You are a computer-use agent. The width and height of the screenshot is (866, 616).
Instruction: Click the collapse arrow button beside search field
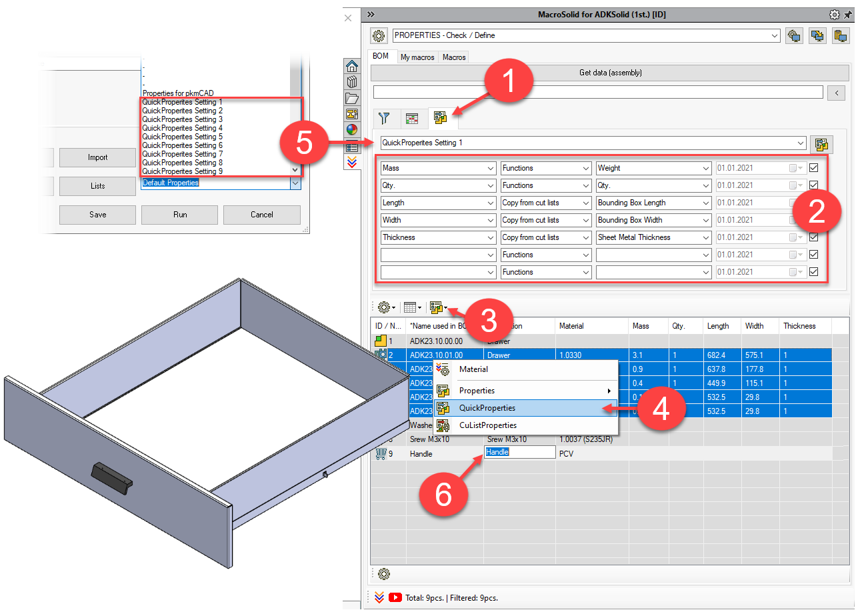(836, 93)
